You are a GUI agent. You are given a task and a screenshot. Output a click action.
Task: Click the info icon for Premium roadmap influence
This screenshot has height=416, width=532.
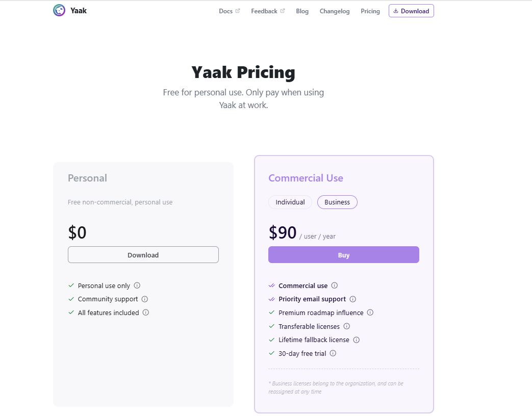tap(370, 313)
